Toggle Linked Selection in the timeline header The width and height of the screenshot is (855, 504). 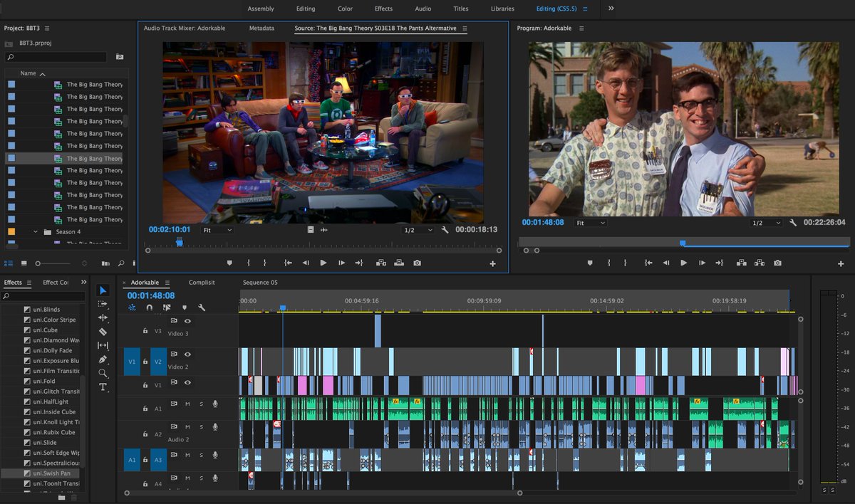click(x=167, y=308)
